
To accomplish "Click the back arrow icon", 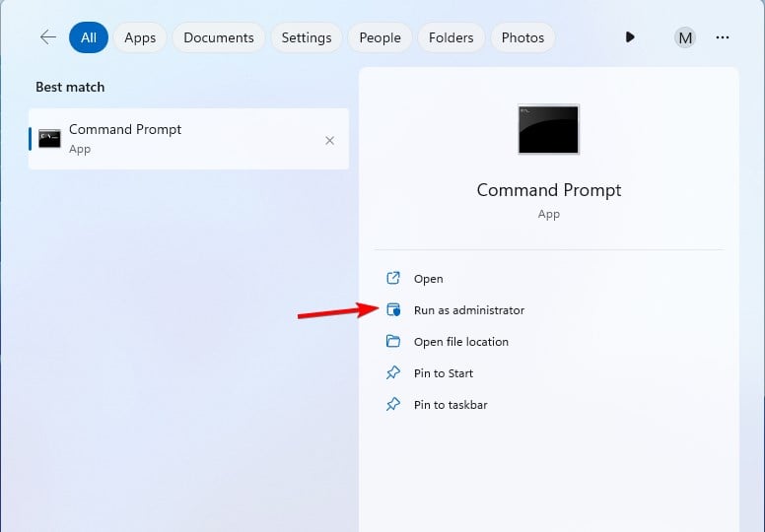I will (x=47, y=37).
